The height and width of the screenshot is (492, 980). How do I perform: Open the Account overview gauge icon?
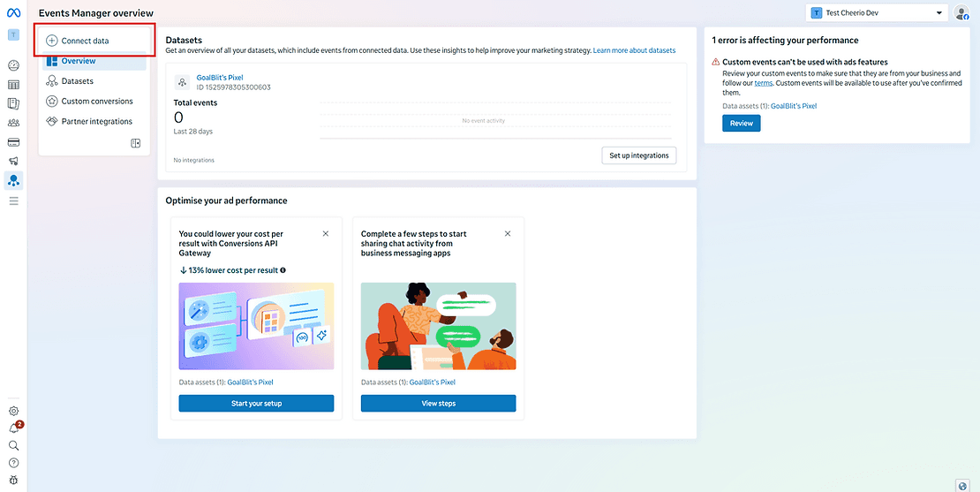pos(13,65)
